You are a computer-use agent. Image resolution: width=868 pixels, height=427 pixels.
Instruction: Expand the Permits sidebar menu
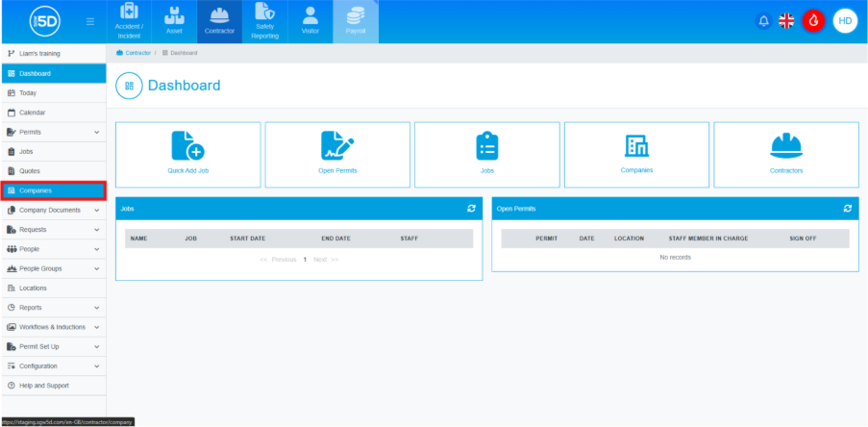(53, 132)
